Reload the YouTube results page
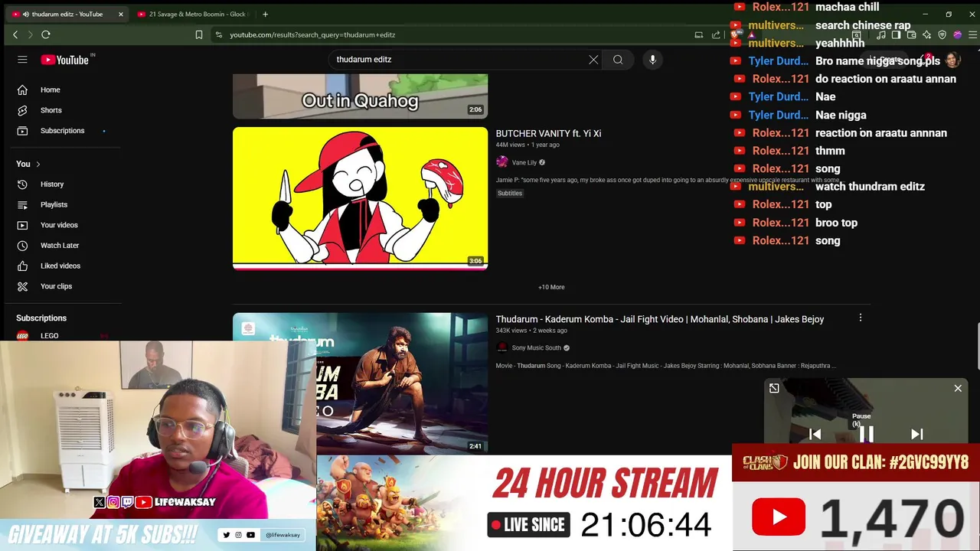Screen dimensions: 980x551 (x=46, y=34)
